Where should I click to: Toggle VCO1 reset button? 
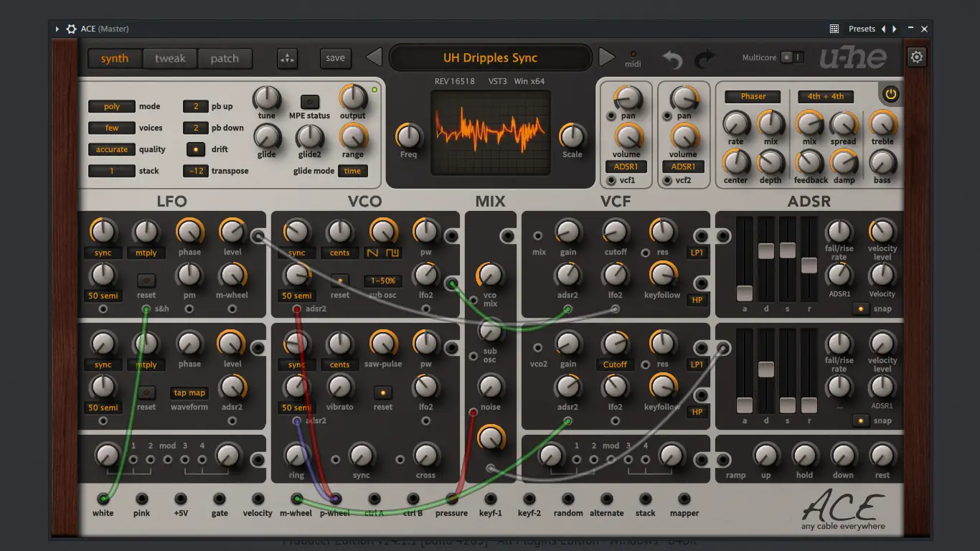click(340, 281)
